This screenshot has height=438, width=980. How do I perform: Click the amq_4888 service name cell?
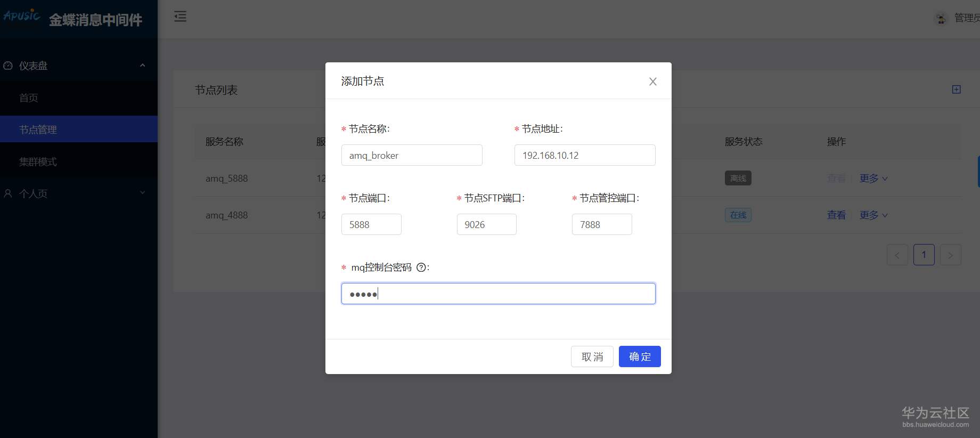click(227, 215)
